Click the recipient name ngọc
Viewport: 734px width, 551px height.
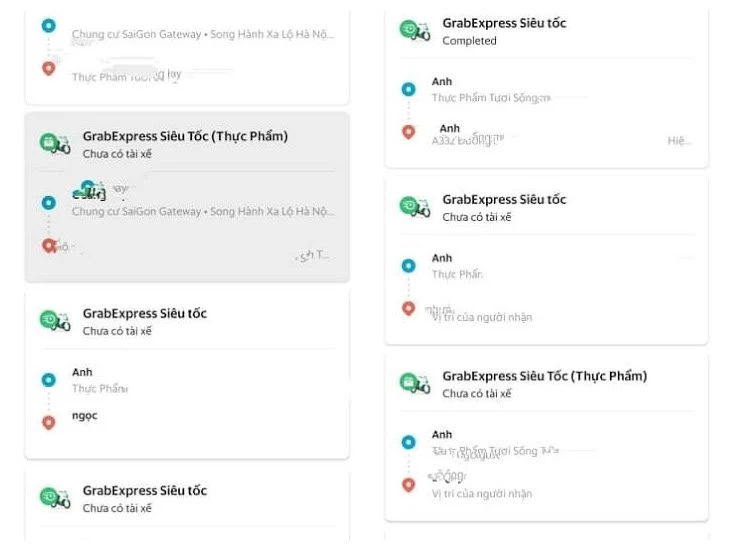(85, 416)
